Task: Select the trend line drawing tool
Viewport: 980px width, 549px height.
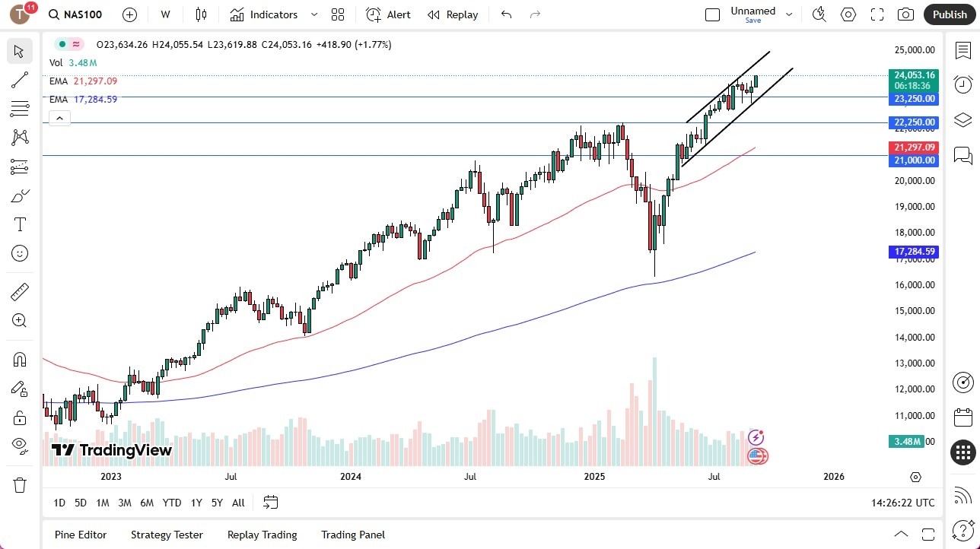Action: tap(20, 80)
